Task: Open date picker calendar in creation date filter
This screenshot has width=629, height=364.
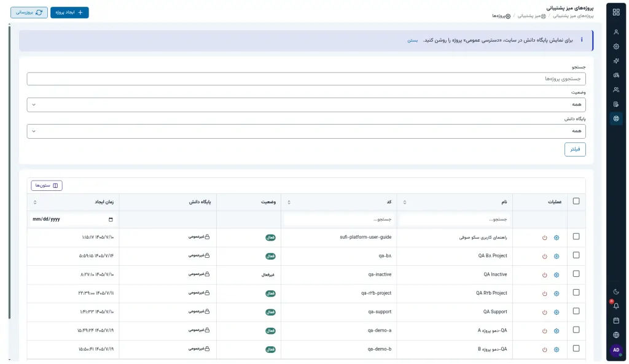Action: 111,220
